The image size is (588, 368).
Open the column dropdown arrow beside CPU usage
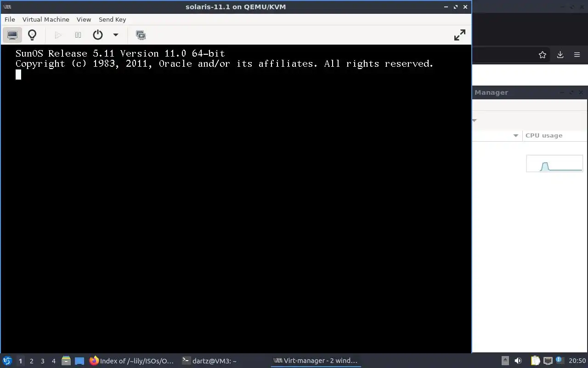click(515, 135)
